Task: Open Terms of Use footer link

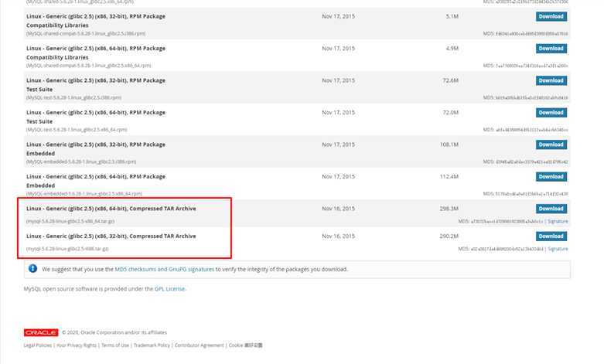Action: (115, 345)
